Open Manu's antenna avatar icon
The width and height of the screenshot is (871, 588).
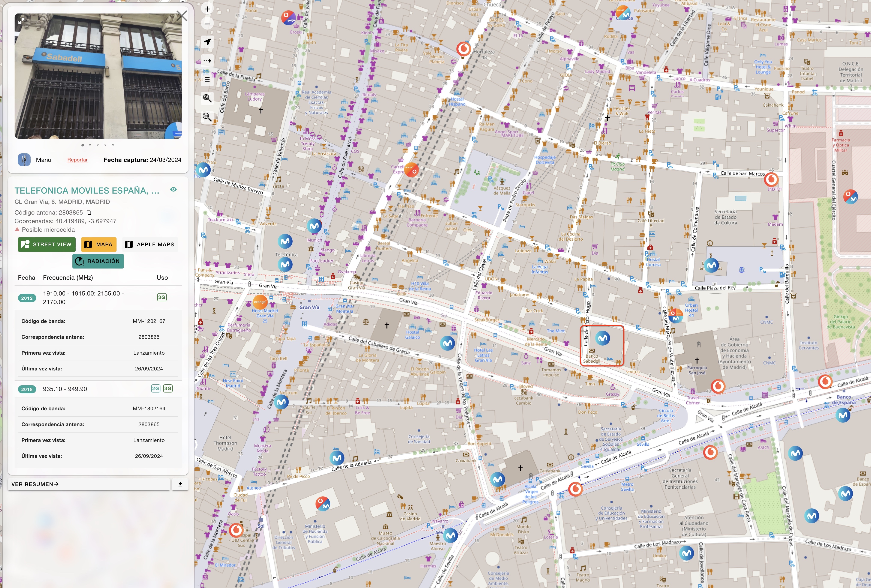coord(24,160)
